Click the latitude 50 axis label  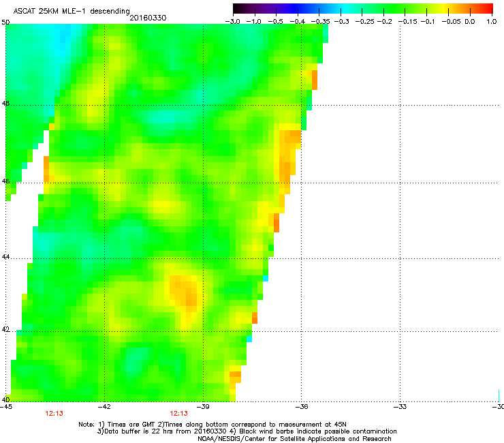[5, 22]
